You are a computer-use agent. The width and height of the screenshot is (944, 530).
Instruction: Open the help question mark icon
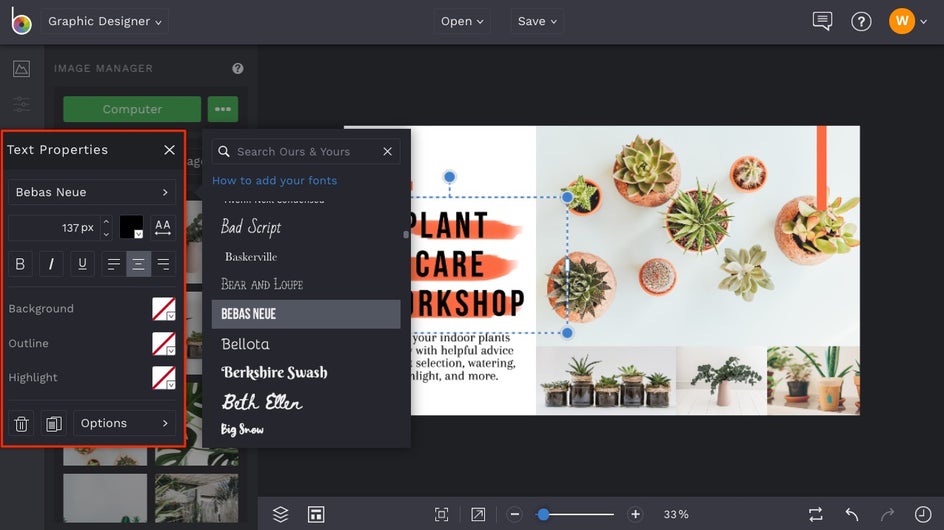click(861, 21)
